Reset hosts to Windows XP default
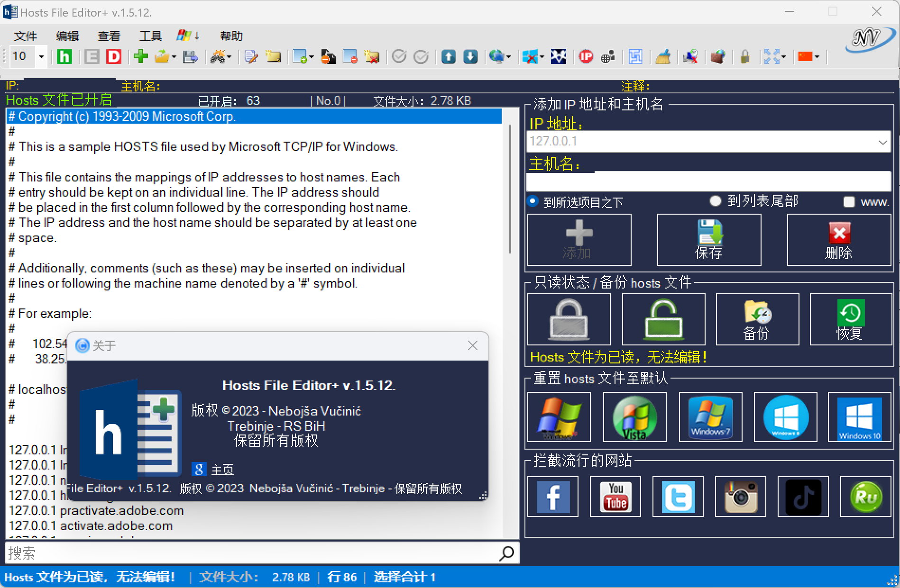 click(x=559, y=417)
